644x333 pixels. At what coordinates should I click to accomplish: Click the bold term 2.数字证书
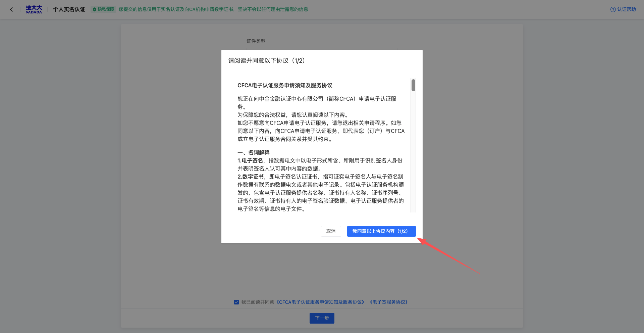coord(251,177)
